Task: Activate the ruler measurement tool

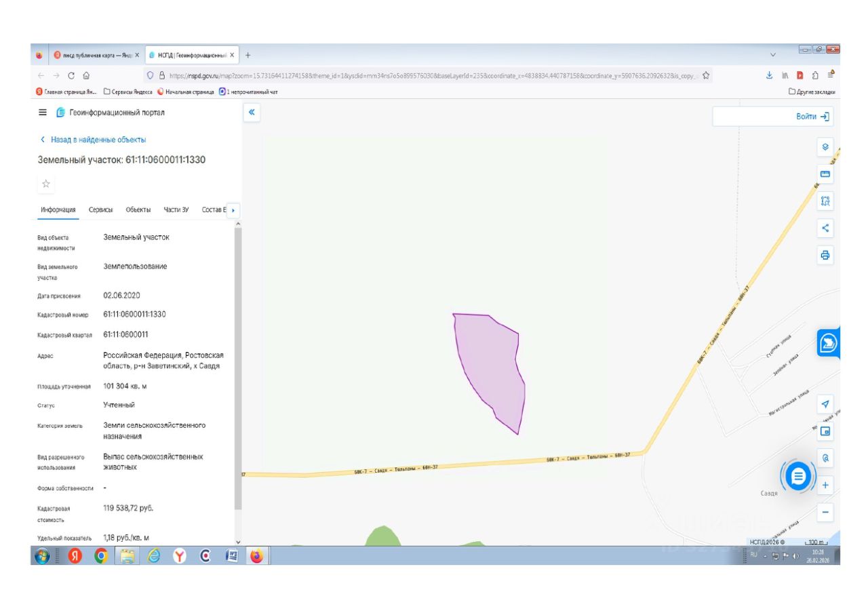Action: pyautogui.click(x=825, y=174)
